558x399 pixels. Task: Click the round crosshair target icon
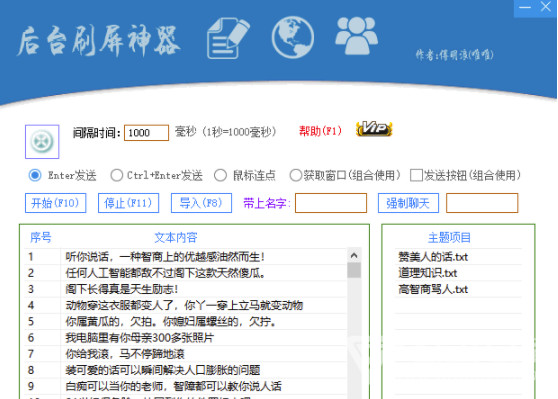coord(42,142)
